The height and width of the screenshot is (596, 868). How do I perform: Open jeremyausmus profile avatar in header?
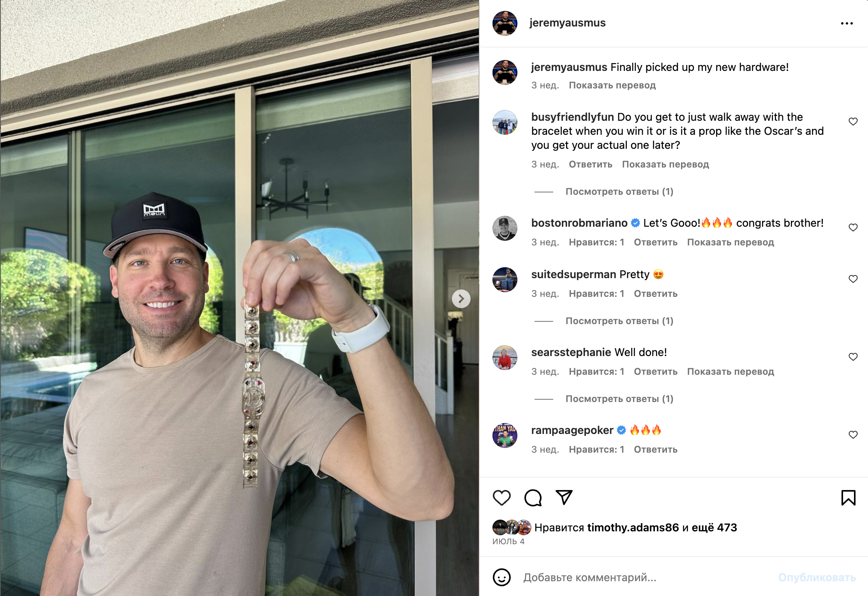click(505, 23)
